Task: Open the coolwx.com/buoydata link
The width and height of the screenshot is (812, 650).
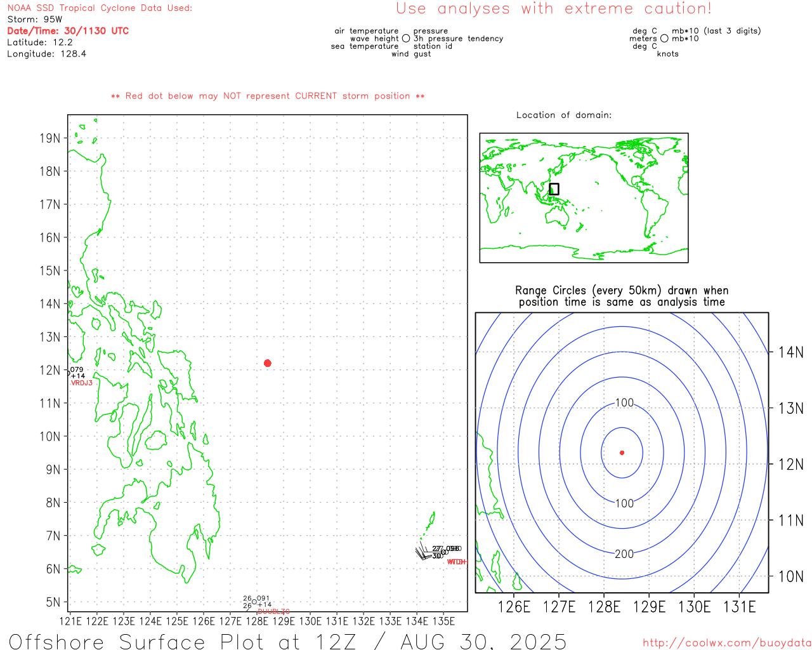Action: pyautogui.click(x=727, y=643)
